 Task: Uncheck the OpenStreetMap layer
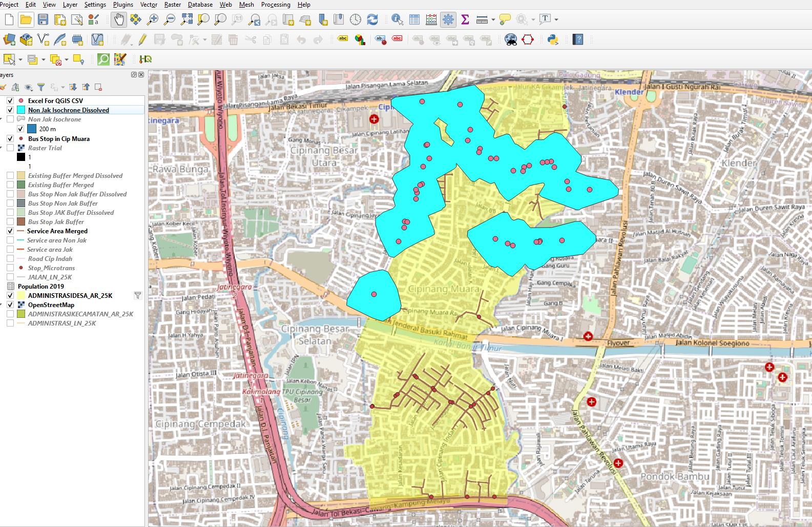click(x=10, y=305)
